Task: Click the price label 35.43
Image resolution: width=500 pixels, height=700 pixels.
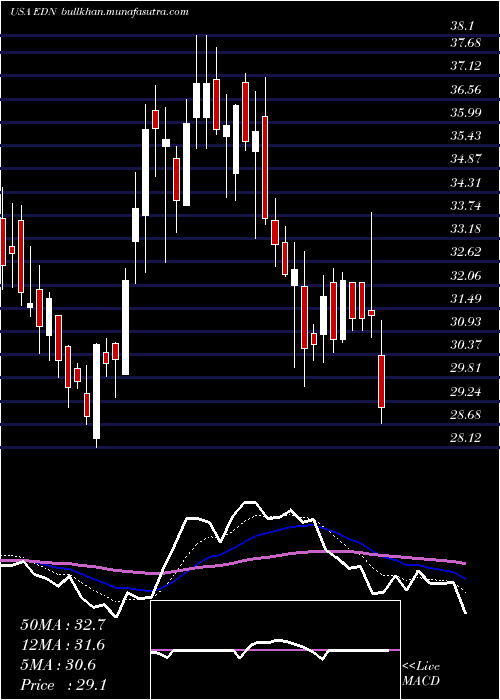Action: pos(466,135)
